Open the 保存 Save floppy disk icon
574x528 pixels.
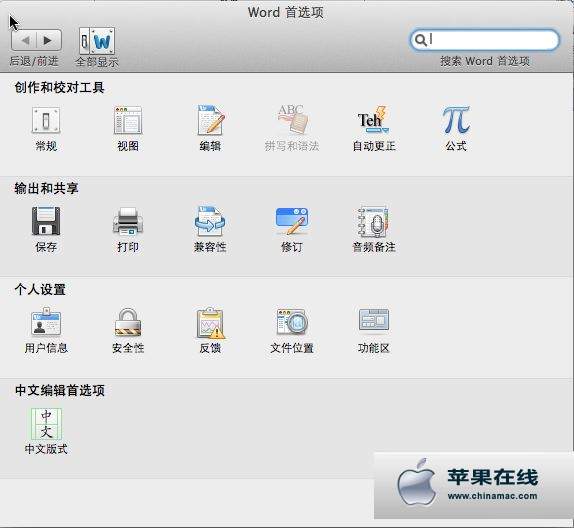[x=46, y=221]
